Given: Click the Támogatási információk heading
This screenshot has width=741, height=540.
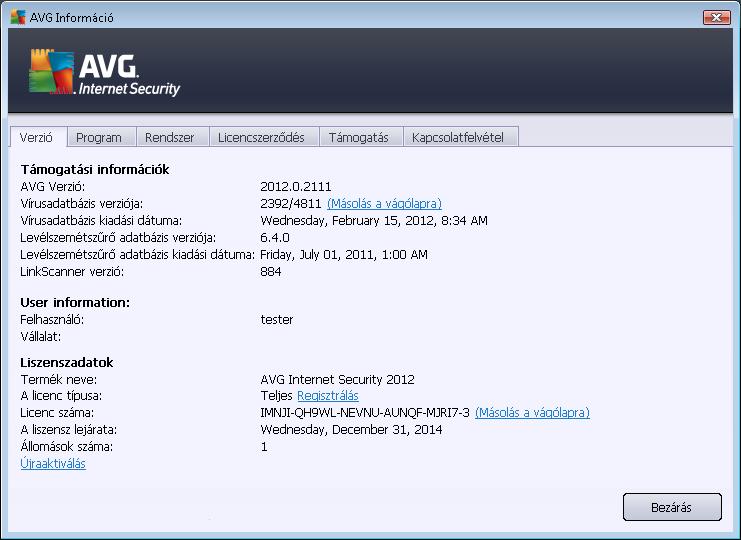Looking at the screenshot, I should pyautogui.click(x=95, y=170).
